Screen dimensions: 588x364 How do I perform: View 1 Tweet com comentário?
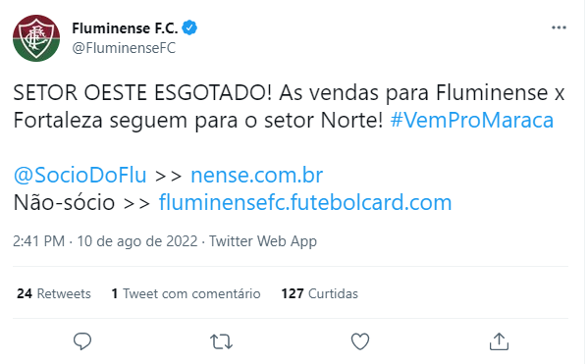pos(186,293)
